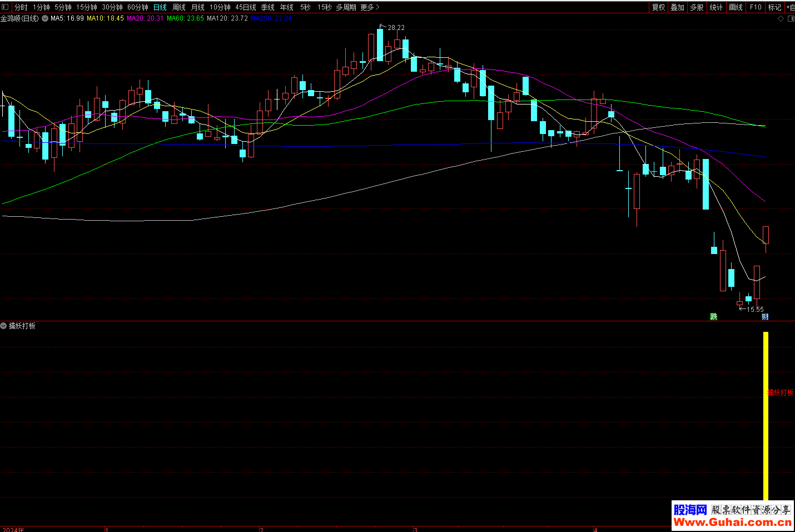Click the yellow 擒妖打板 signal bar

tap(766, 416)
